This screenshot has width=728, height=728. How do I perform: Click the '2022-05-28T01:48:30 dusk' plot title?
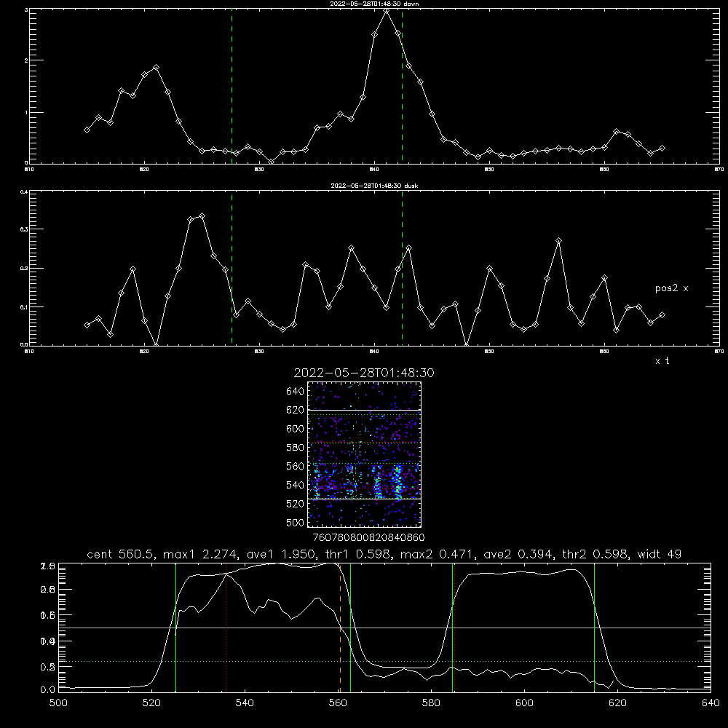pyautogui.click(x=373, y=186)
